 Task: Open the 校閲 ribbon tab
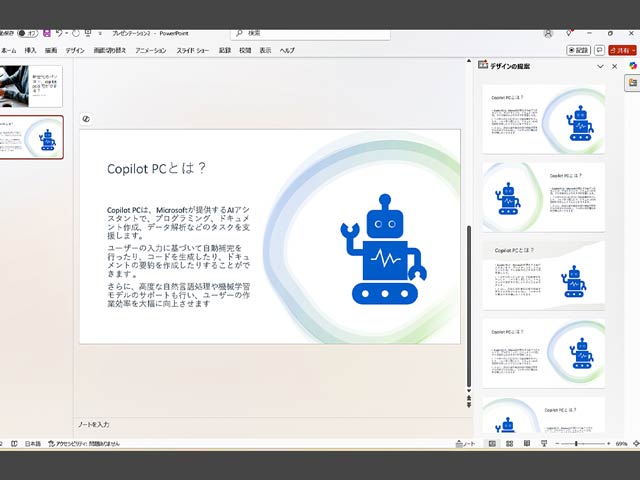tap(245, 51)
